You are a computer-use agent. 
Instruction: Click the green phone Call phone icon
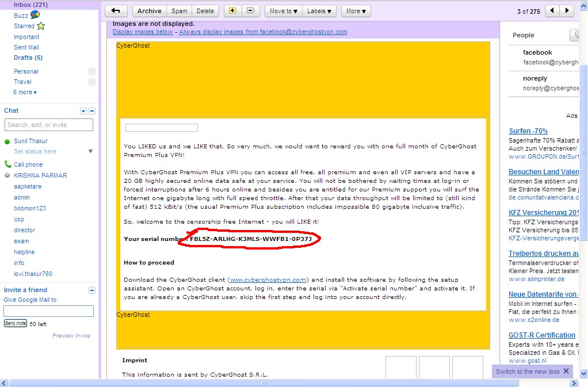(x=7, y=164)
